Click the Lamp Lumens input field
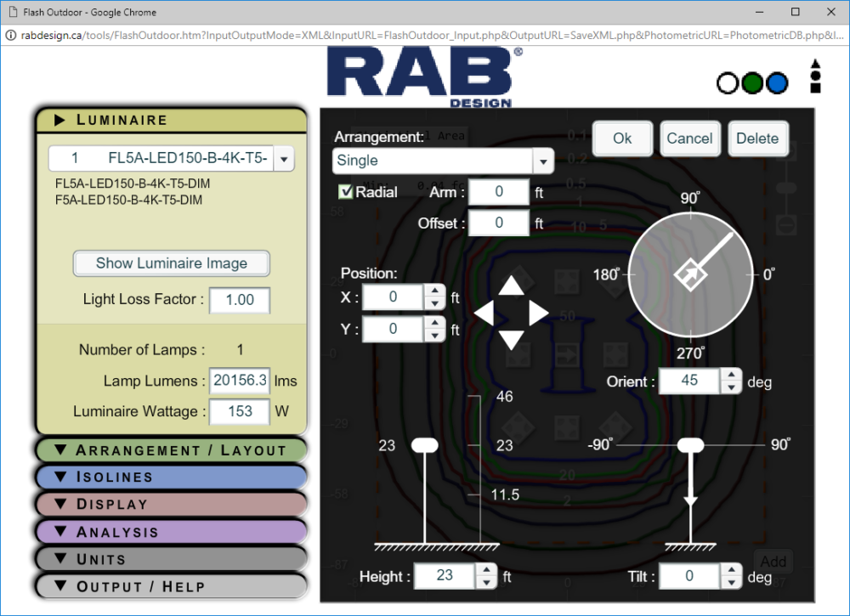The width and height of the screenshot is (850, 616). (240, 381)
